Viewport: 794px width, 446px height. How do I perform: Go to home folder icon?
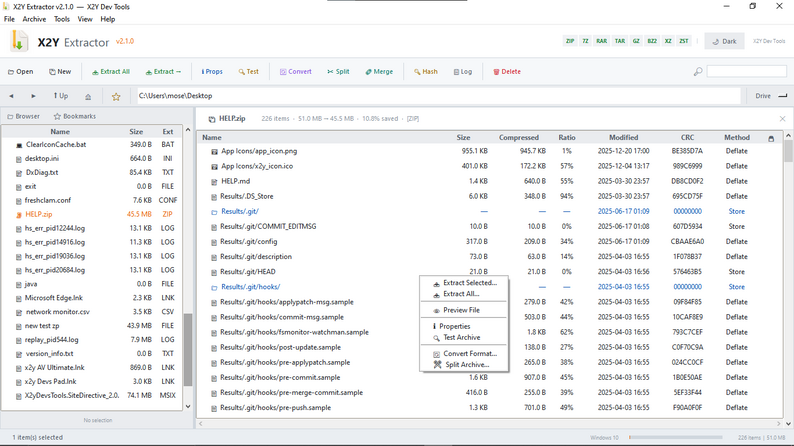[88, 96]
